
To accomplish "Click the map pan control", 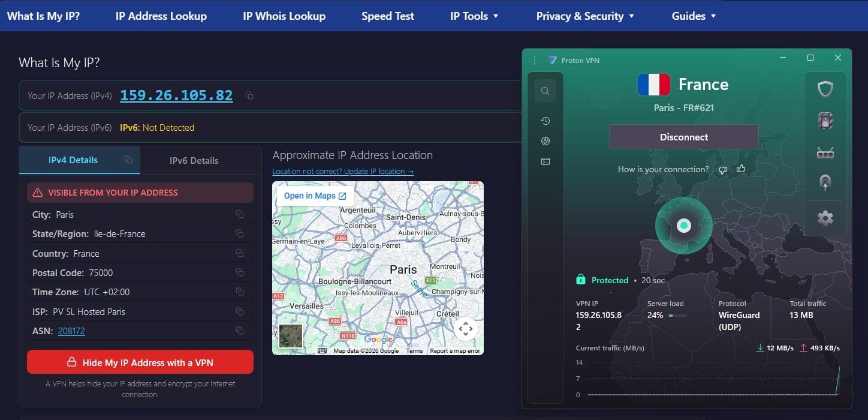I will point(466,329).
